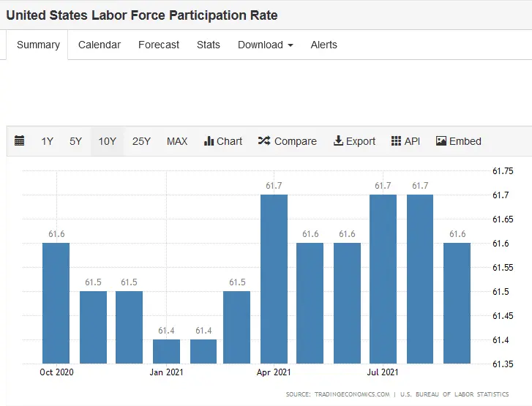Open the API grid icon

pyautogui.click(x=396, y=141)
